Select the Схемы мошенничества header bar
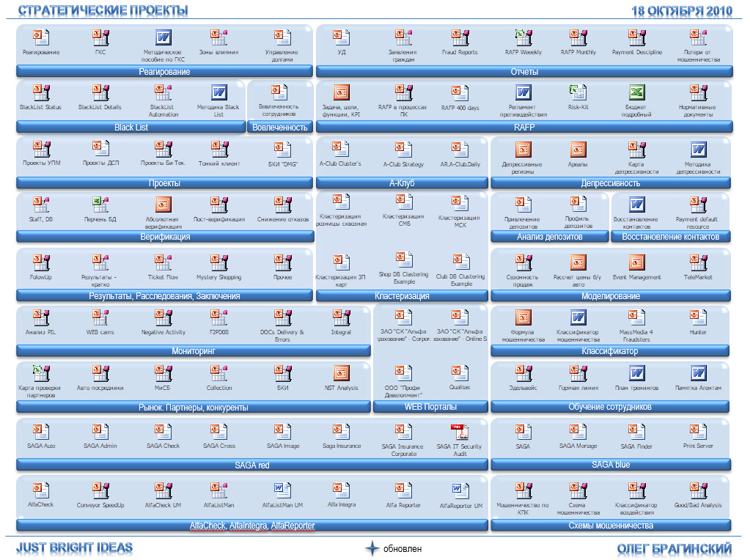The height and width of the screenshot is (560, 750). click(x=611, y=526)
